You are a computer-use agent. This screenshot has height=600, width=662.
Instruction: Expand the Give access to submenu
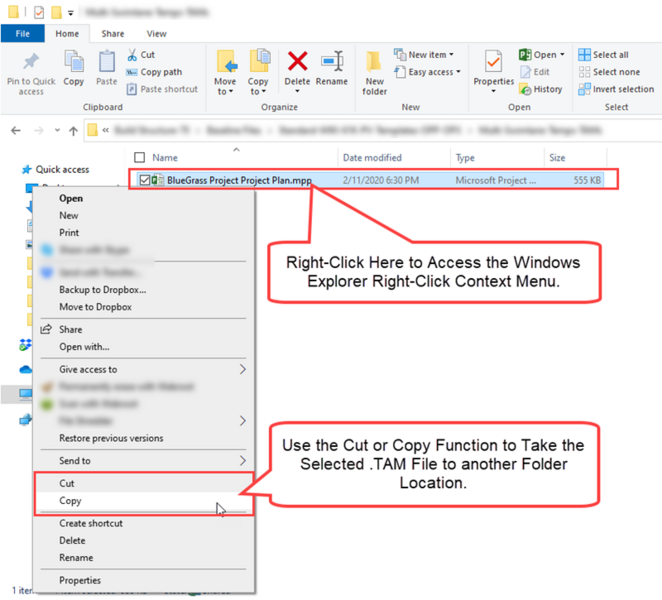click(243, 369)
